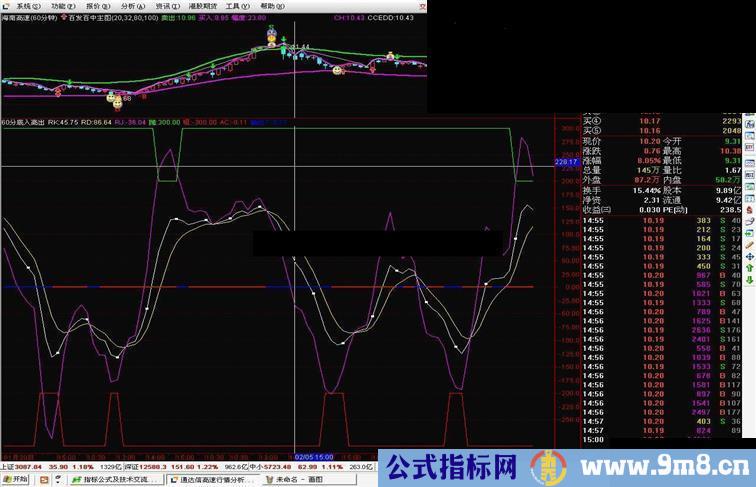Open the 工具 menu
Image resolution: width=756 pixels, height=487 pixels.
tap(232, 5)
